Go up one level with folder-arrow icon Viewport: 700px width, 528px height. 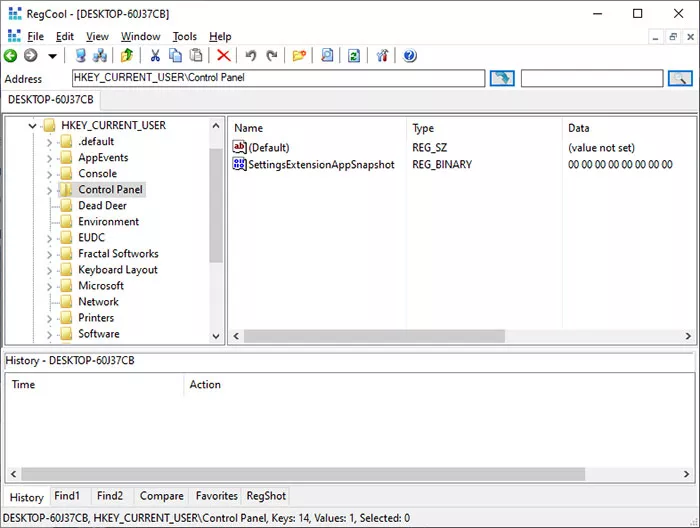(127, 56)
